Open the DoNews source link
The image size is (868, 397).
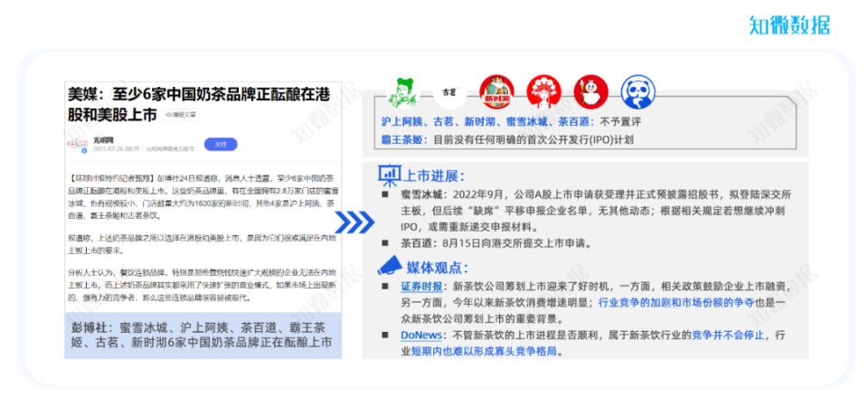tap(421, 335)
